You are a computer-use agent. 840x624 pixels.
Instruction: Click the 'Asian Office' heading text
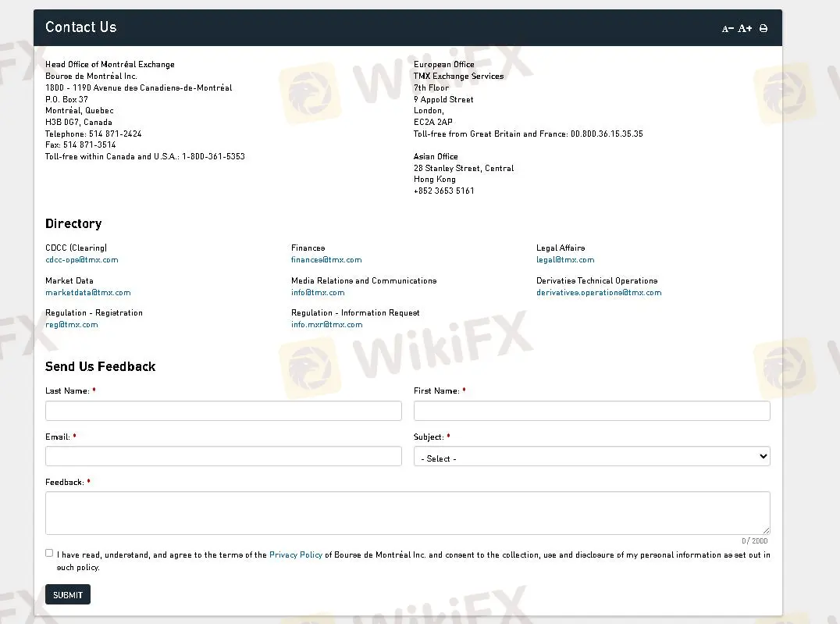click(x=436, y=156)
